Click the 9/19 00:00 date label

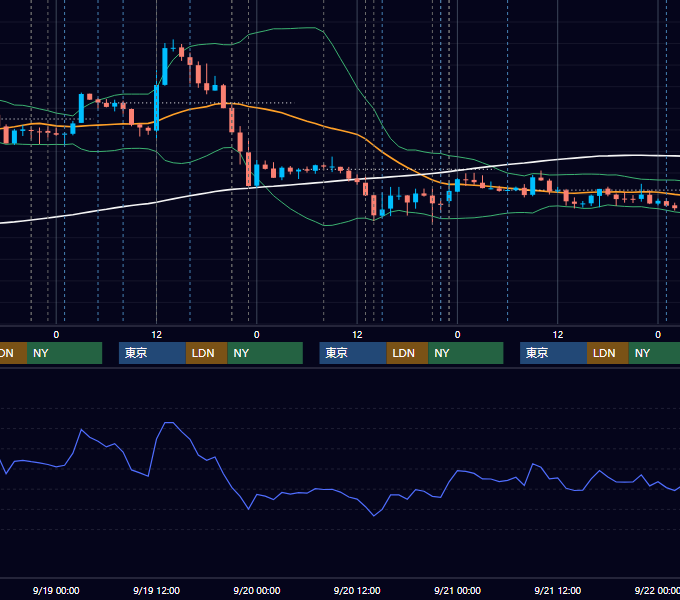[56, 590]
